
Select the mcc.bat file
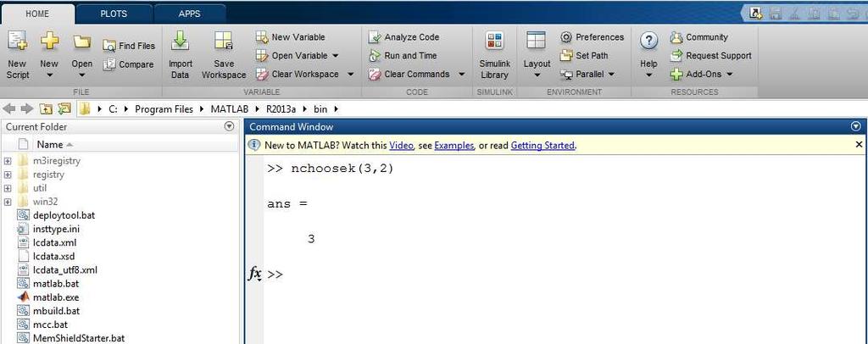point(50,325)
